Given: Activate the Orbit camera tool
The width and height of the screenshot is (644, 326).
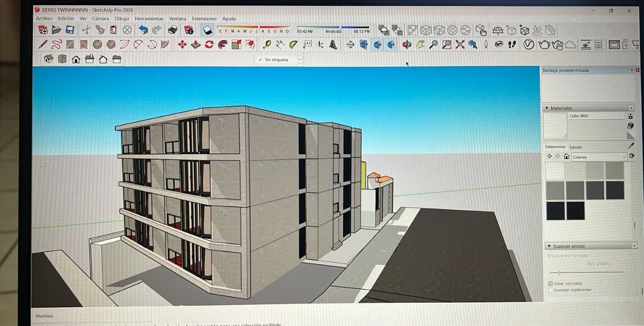Looking at the screenshot, I should 407,45.
